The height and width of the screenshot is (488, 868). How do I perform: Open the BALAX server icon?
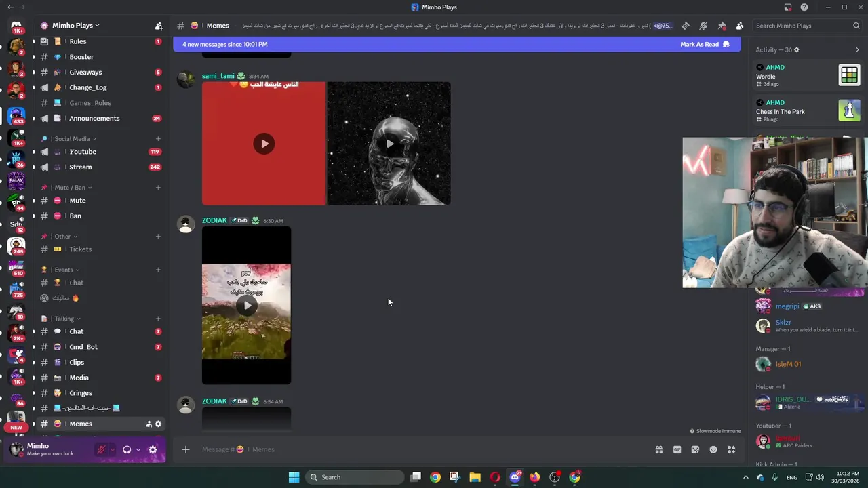[x=16, y=180]
